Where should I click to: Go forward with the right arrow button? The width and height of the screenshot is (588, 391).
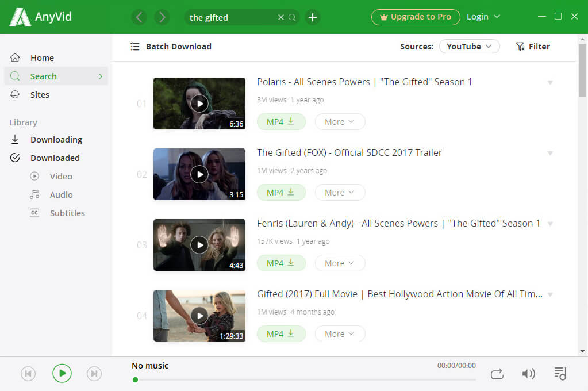click(x=162, y=17)
